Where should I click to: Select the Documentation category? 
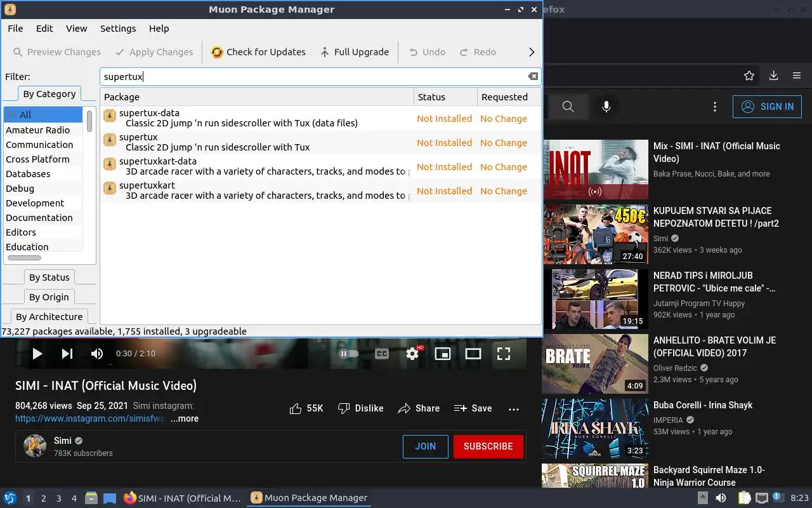point(43,218)
